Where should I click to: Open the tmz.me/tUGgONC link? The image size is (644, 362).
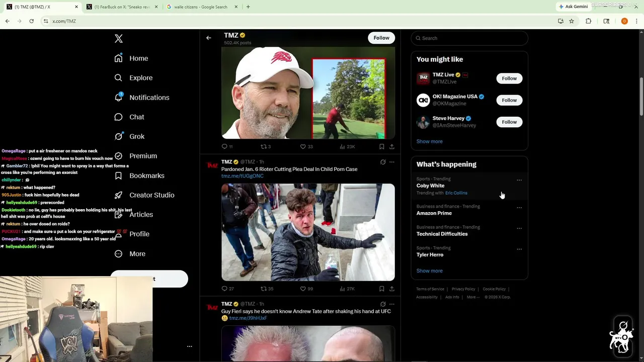pos(243,176)
